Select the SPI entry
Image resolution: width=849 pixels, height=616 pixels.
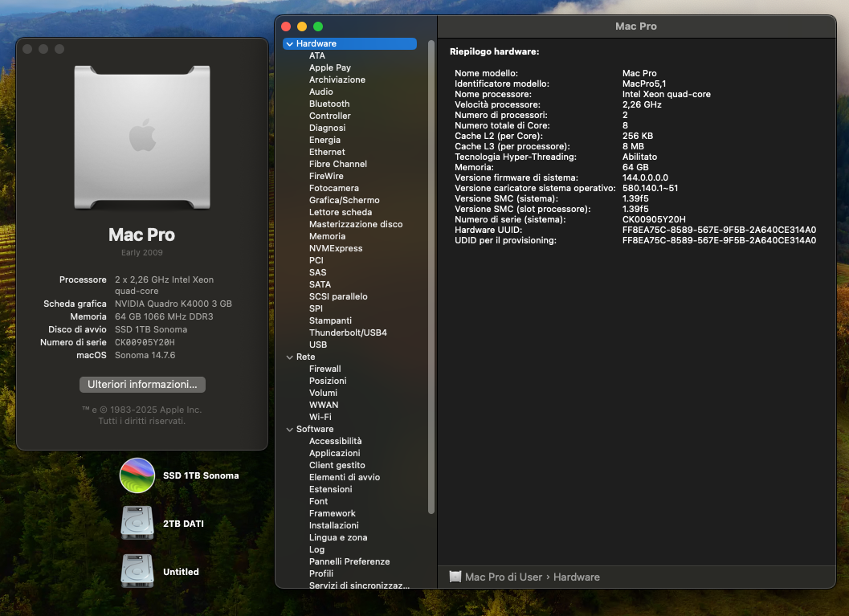[316, 308]
